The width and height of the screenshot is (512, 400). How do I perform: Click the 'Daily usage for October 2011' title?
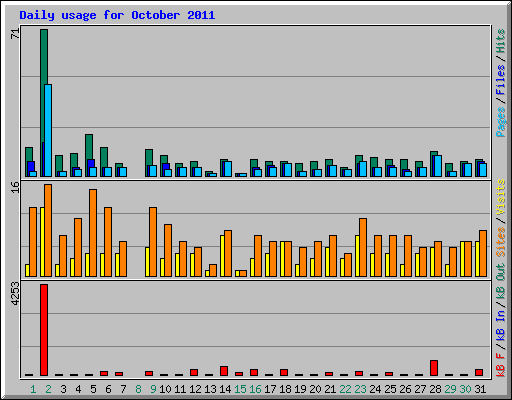coord(117,15)
